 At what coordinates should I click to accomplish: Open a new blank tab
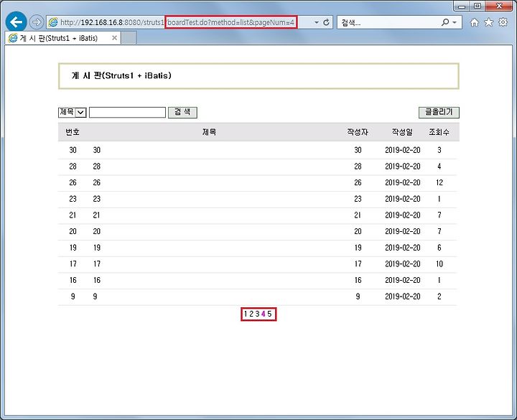click(x=129, y=38)
